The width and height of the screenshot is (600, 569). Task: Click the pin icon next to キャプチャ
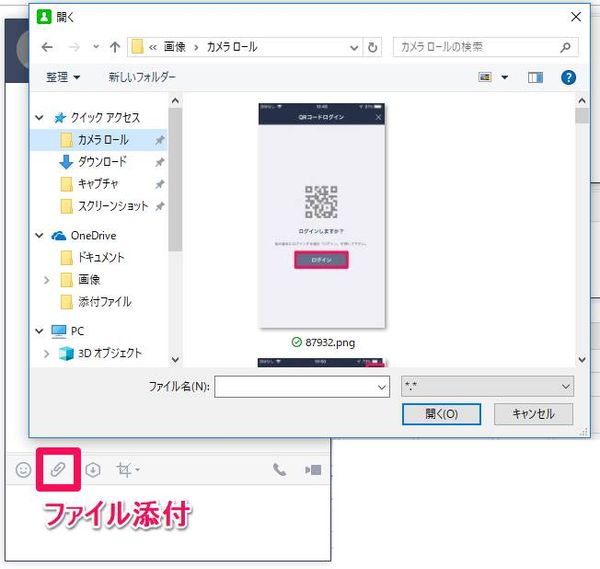(160, 184)
